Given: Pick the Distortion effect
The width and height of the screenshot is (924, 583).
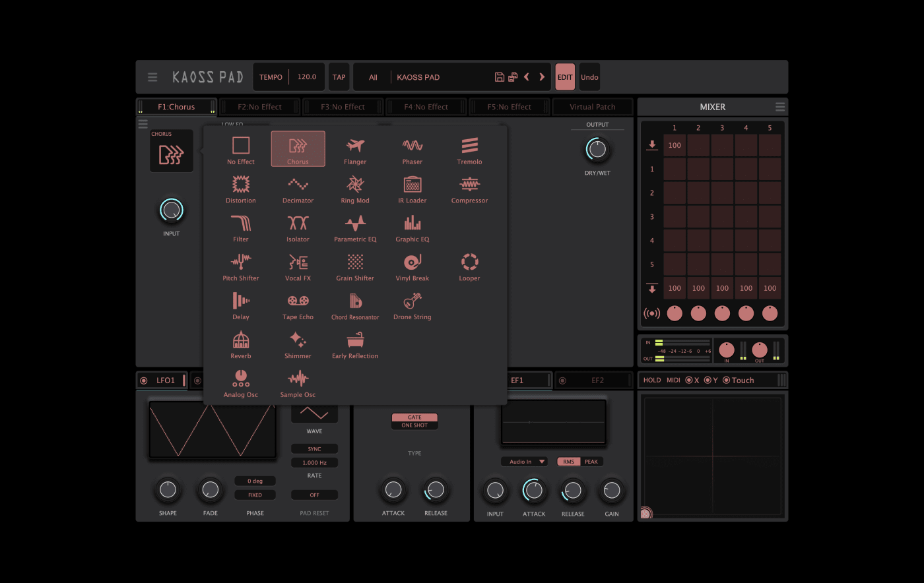Looking at the screenshot, I should (240, 188).
